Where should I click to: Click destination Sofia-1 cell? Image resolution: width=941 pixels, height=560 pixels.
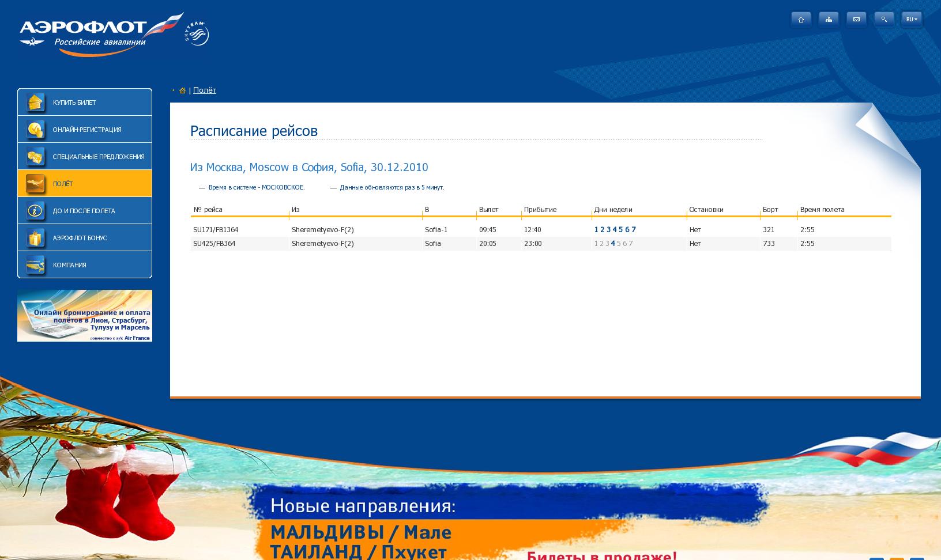436,229
